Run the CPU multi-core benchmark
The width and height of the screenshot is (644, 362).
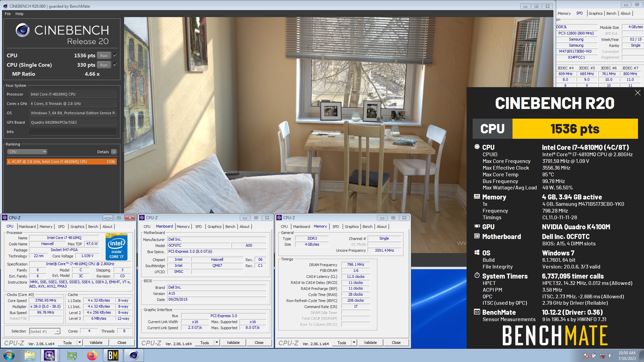(x=104, y=56)
